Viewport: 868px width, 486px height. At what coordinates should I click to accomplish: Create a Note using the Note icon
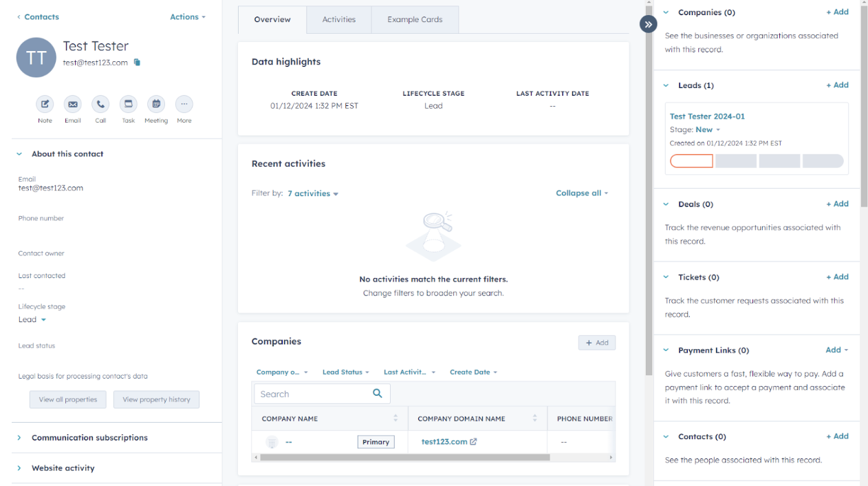[x=45, y=104]
